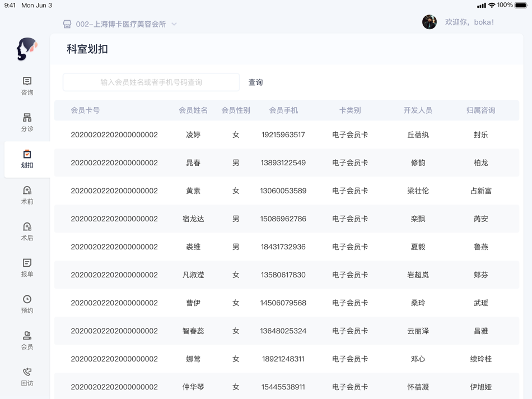Expand the store selector chevron
532x399 pixels.
tap(174, 24)
